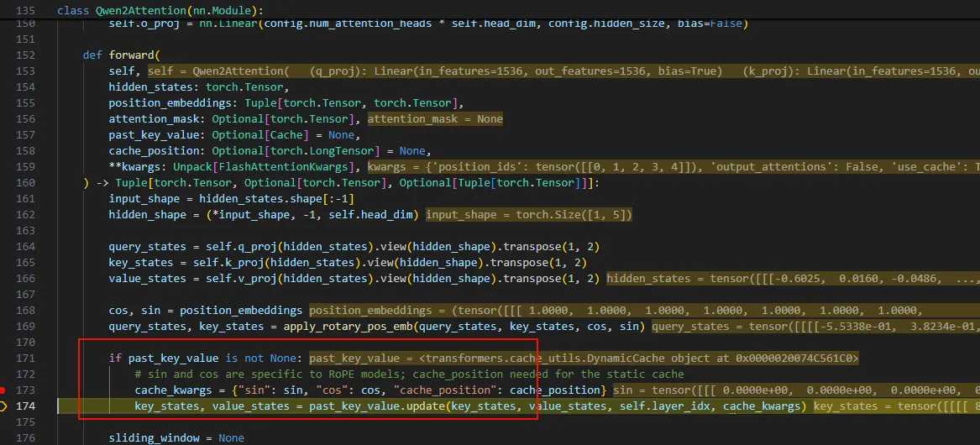
Task: Click 'key_states = self.k_proj' line
Action: (348, 263)
